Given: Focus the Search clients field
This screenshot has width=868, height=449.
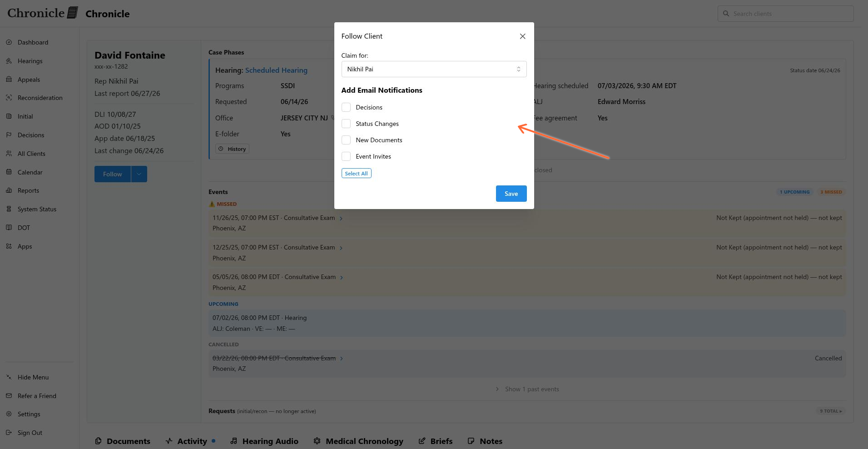Looking at the screenshot, I should pos(785,14).
